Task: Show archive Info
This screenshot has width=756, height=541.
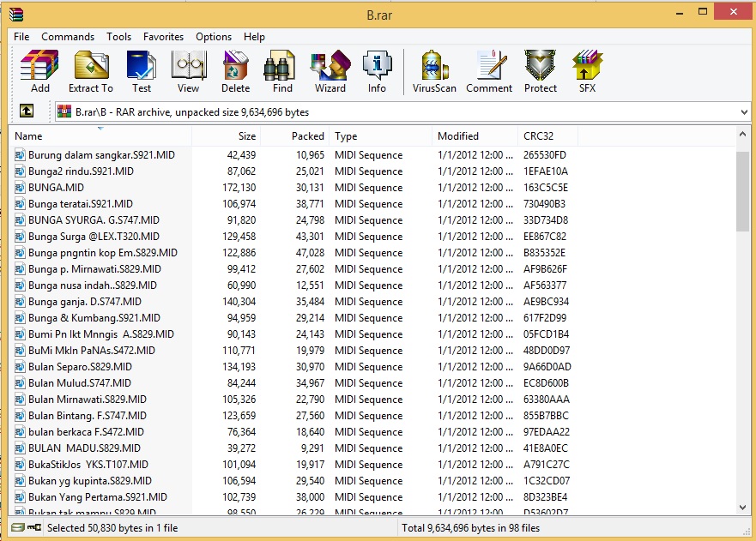Action: (377, 71)
